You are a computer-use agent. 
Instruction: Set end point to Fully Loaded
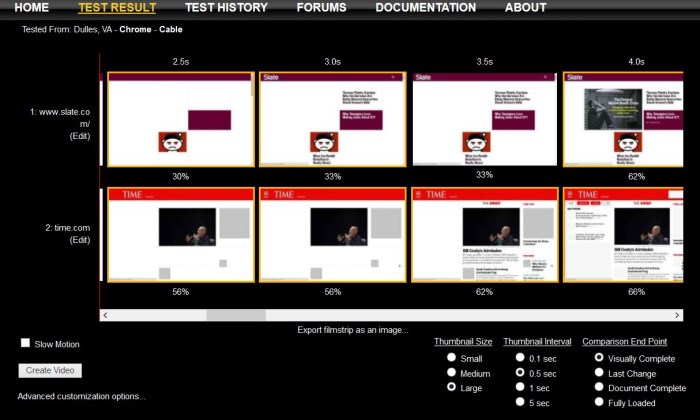pyautogui.click(x=599, y=402)
